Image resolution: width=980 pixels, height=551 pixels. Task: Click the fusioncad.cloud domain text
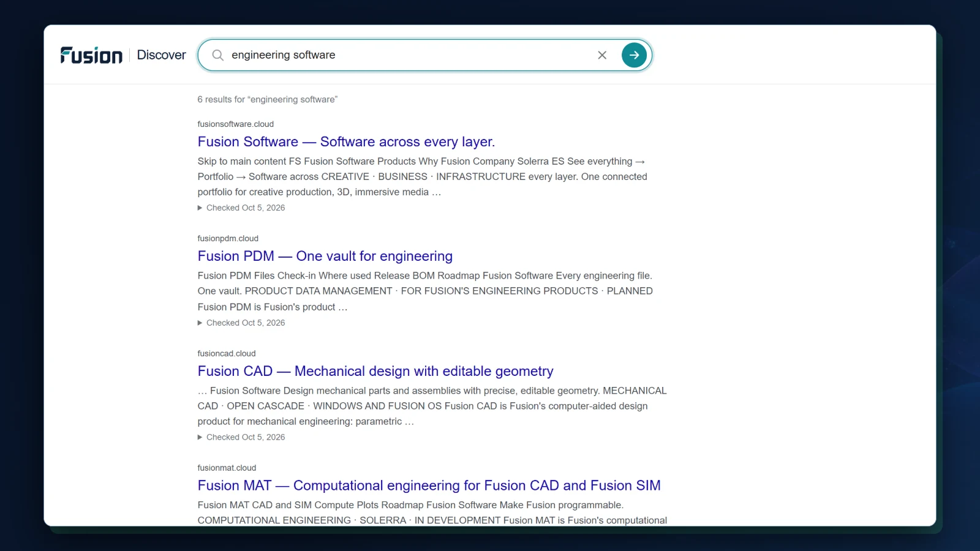(x=227, y=354)
